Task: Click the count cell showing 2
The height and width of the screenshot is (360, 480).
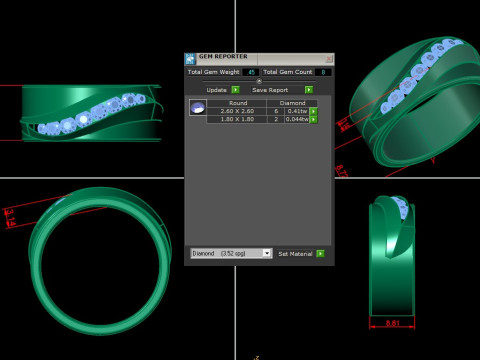Action: 276,119
